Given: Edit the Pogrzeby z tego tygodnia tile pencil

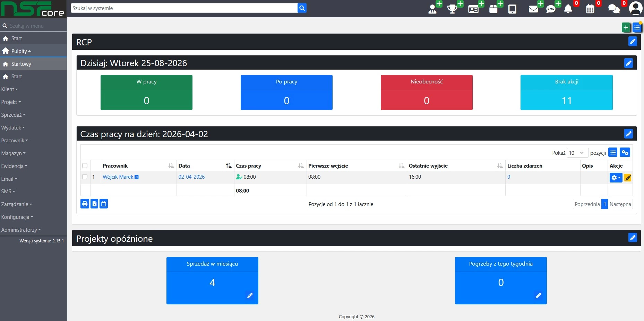Looking at the screenshot, I should (x=538, y=295).
